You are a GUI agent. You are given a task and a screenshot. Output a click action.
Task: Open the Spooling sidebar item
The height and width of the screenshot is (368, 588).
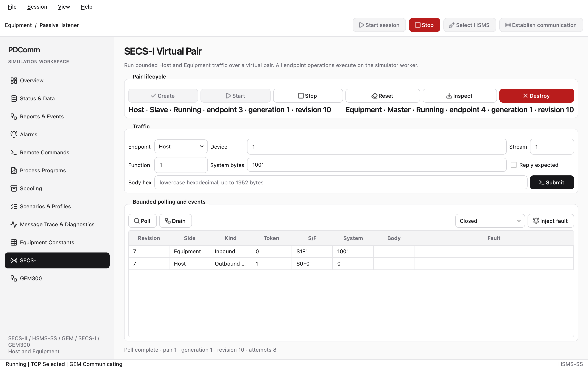point(57,189)
